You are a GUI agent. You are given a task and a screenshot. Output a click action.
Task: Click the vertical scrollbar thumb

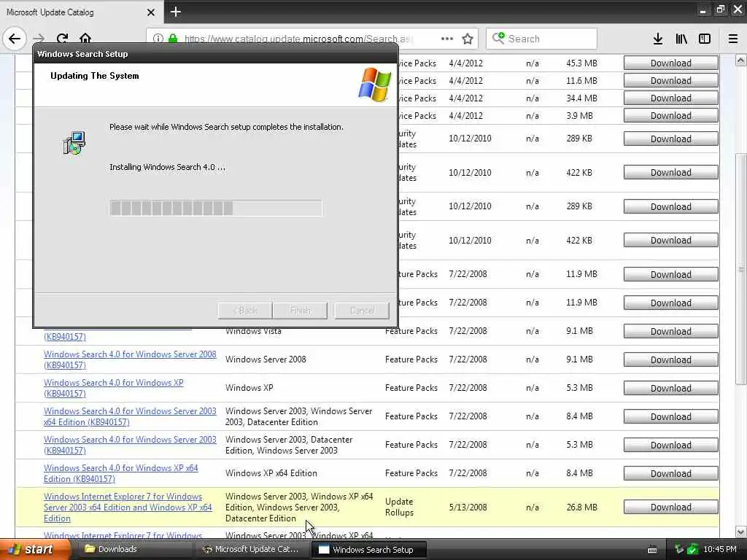coord(740,269)
